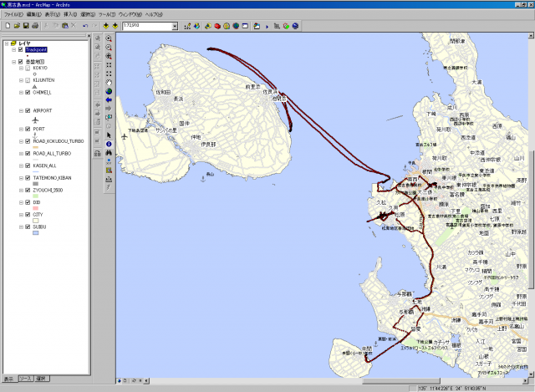Select the CHIMEI_L layer name
The image size is (535, 392).
[x=43, y=93]
